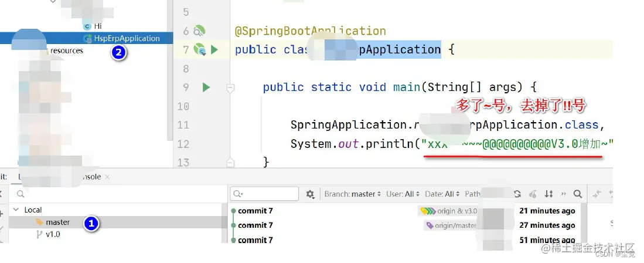Collapse the Local branches node
Image resolution: width=644 pixels, height=263 pixels.
[16, 210]
